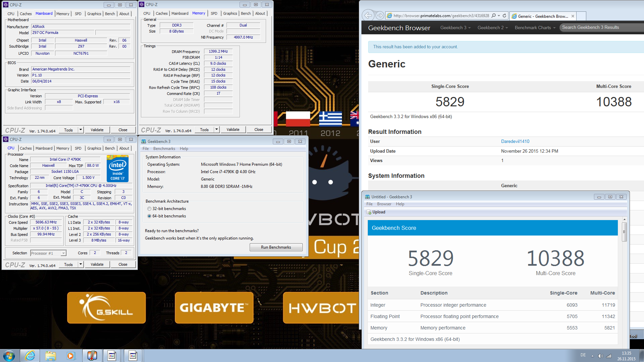Image resolution: width=644 pixels, height=362 pixels.
Task: Click title icon of CPU-Z Mainboard window
Action: coord(6,5)
